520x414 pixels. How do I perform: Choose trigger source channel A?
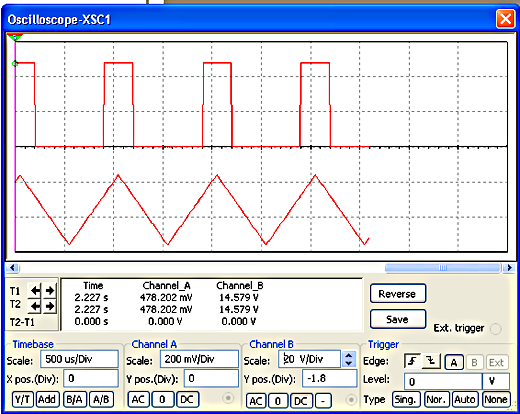(x=454, y=363)
